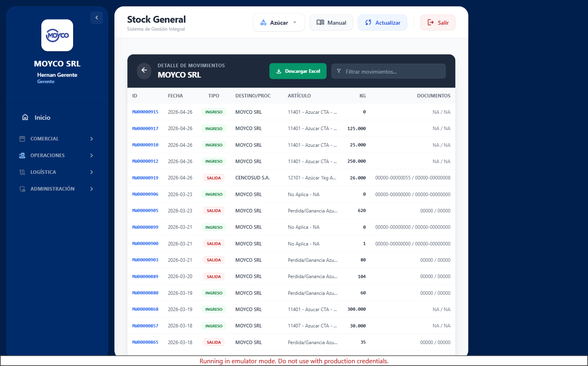Click the INGRESO badge in row MW00000915
This screenshot has height=366, width=588.
tap(214, 112)
